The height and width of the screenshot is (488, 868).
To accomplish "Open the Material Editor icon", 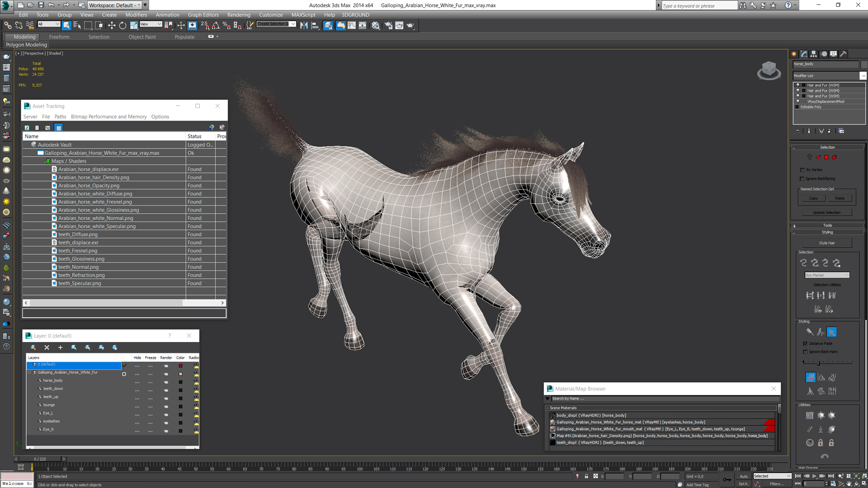I will coord(375,25).
